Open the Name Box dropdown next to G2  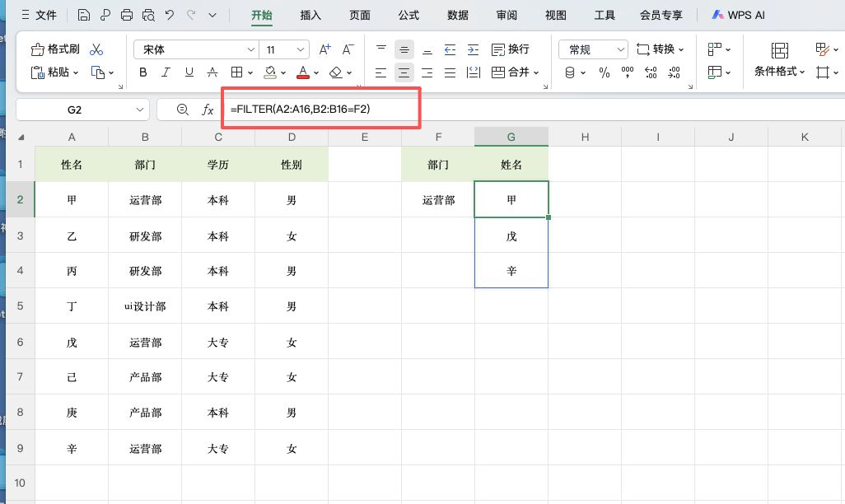click(139, 110)
